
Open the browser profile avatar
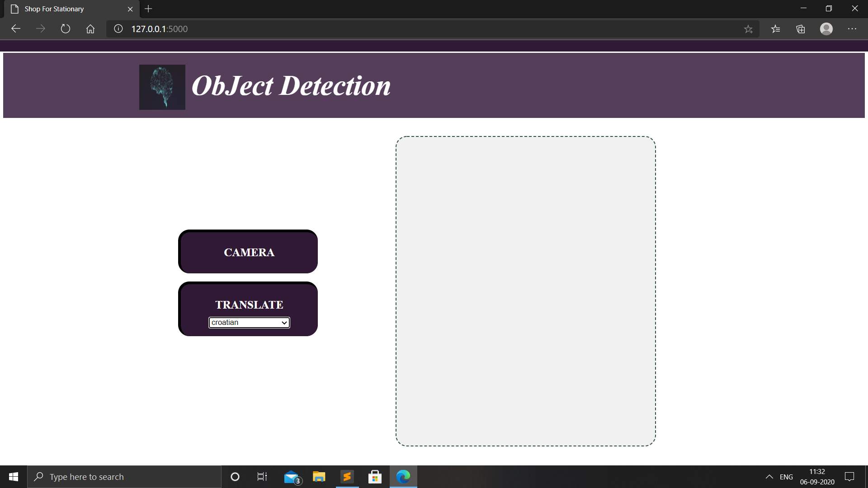point(826,29)
